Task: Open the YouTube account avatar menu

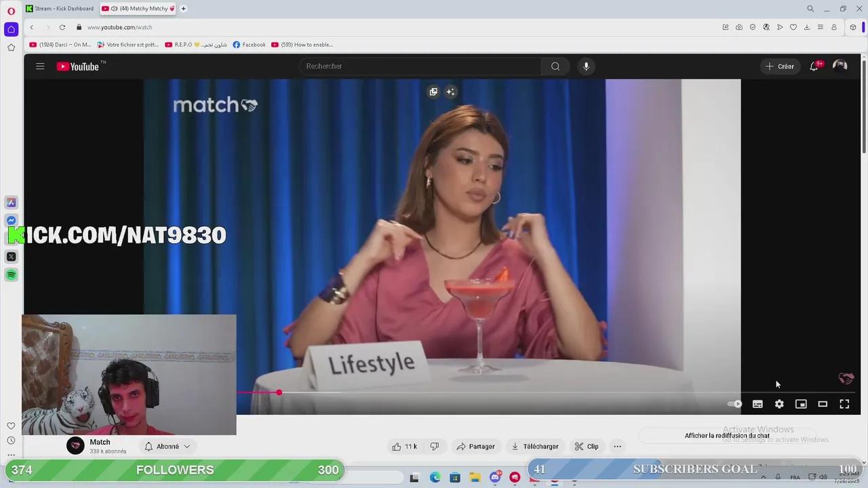Action: click(840, 66)
